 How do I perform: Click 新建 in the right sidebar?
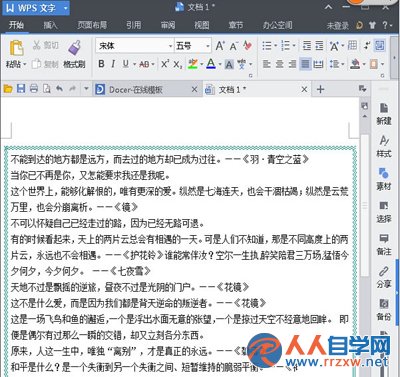pyautogui.click(x=384, y=114)
